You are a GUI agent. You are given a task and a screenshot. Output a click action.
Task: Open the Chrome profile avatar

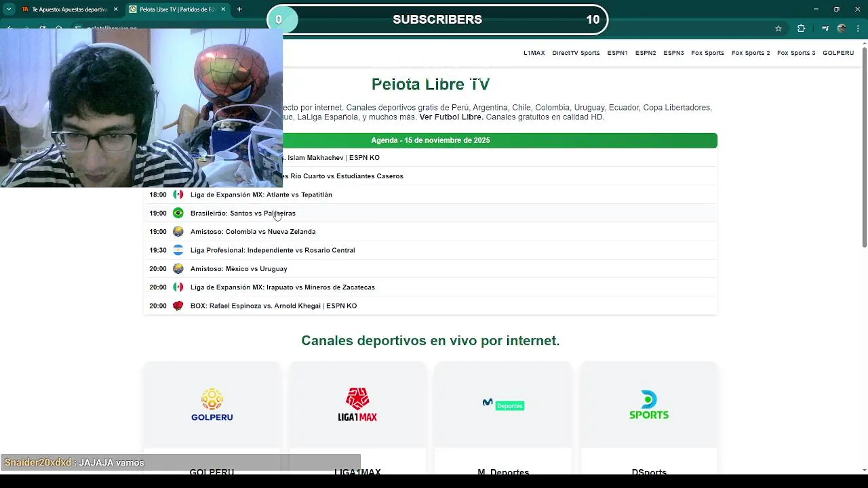[842, 28]
